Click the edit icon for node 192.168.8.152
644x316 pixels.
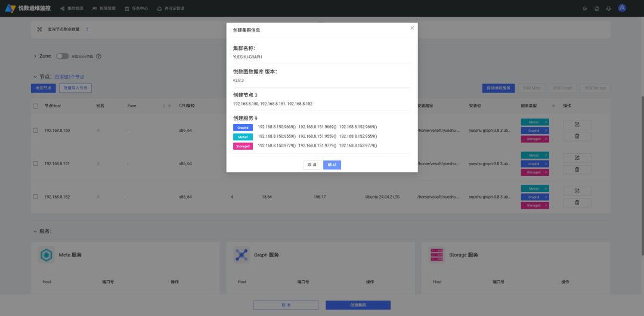tap(577, 191)
